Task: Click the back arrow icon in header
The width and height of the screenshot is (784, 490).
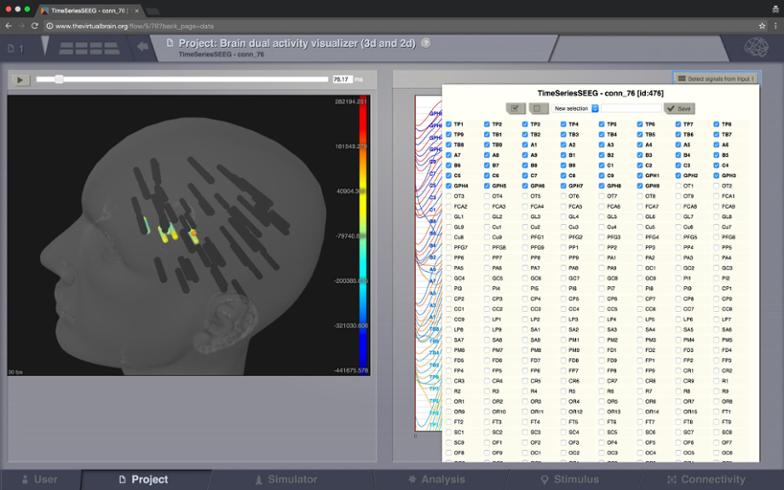Action: click(x=143, y=46)
